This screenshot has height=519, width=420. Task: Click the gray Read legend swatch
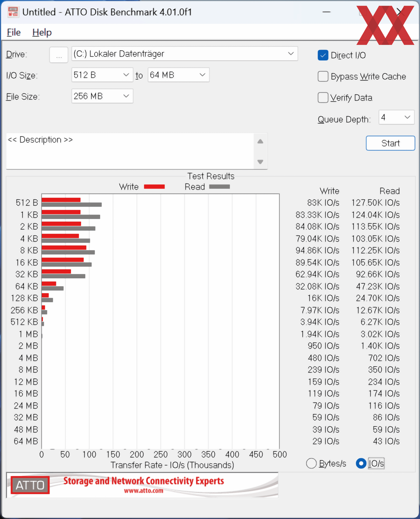click(219, 187)
